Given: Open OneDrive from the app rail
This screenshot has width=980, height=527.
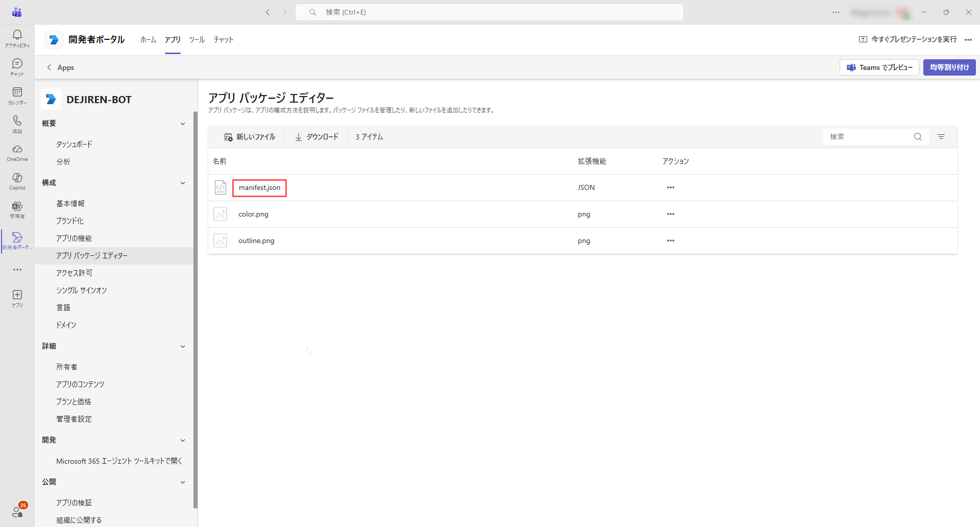Looking at the screenshot, I should point(17,153).
